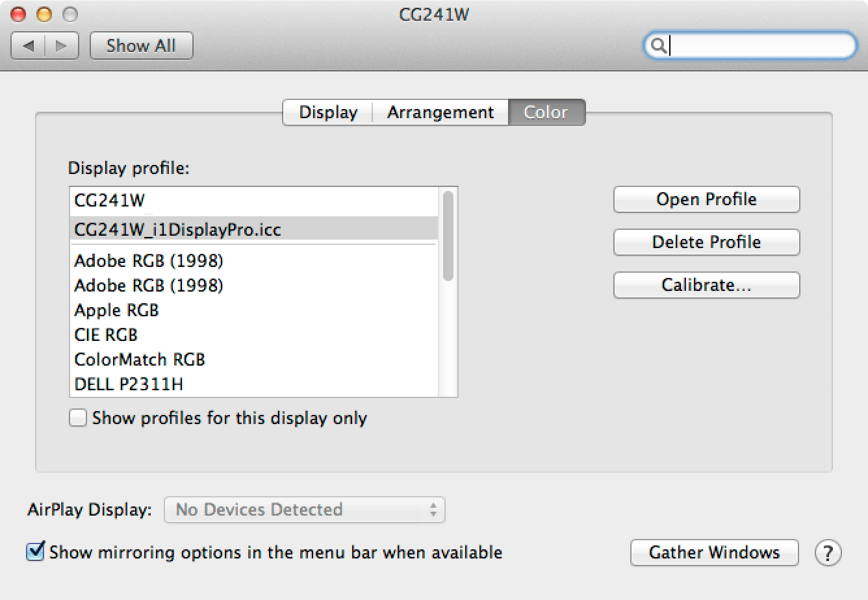Focus the search input field
Image resolution: width=868 pixels, height=600 pixels.
point(750,46)
